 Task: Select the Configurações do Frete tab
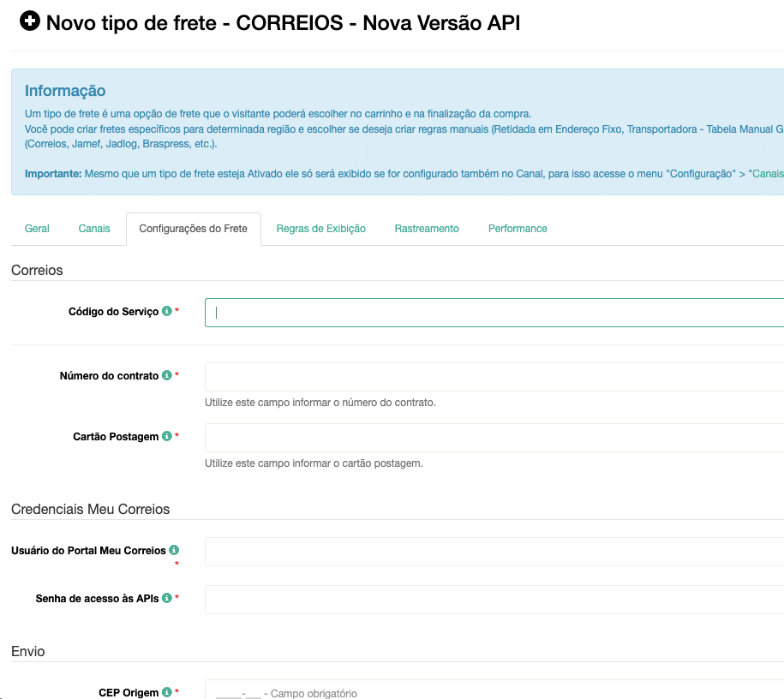point(194,229)
